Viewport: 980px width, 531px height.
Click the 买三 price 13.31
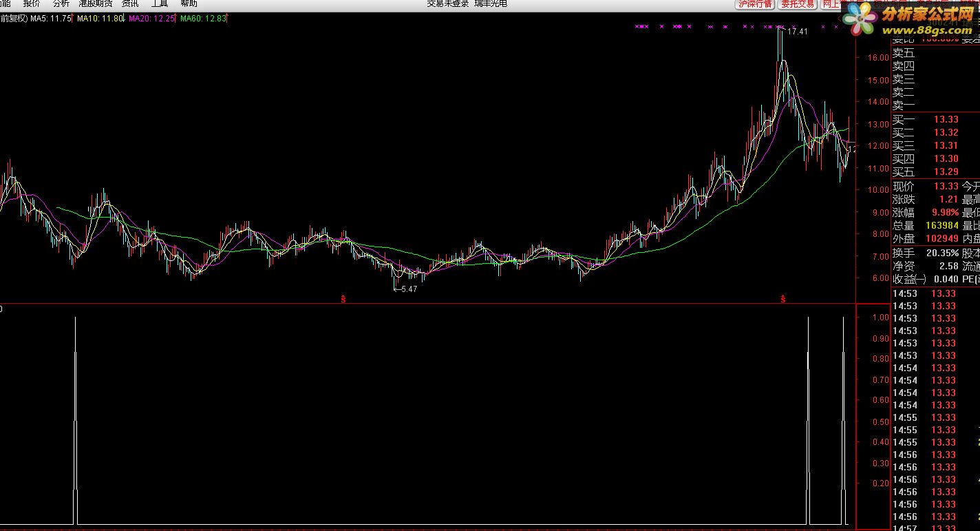pyautogui.click(x=946, y=146)
